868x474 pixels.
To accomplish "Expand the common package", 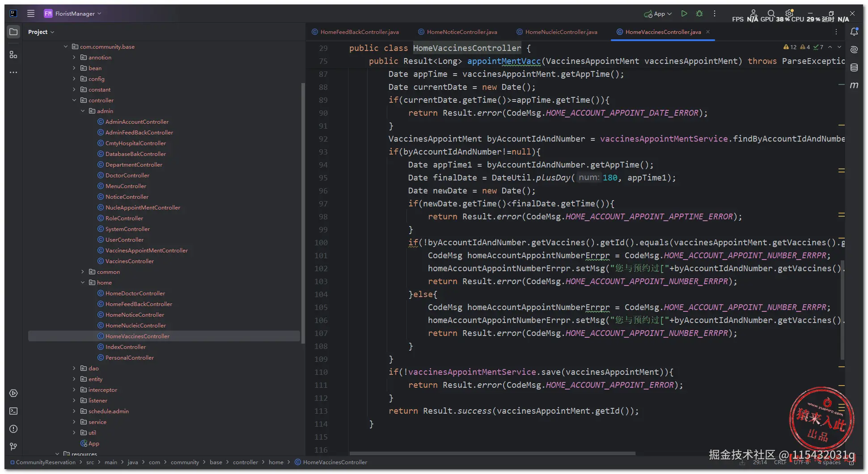I will pyautogui.click(x=83, y=272).
